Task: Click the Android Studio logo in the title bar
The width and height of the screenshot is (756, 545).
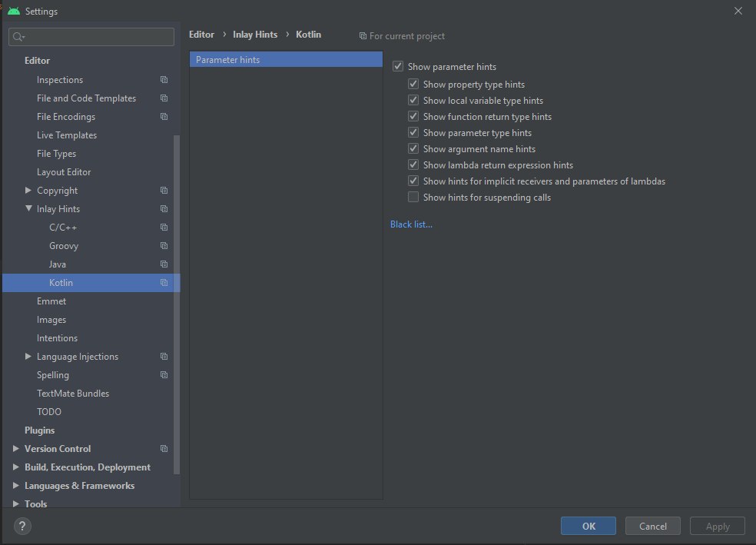Action: (14, 11)
